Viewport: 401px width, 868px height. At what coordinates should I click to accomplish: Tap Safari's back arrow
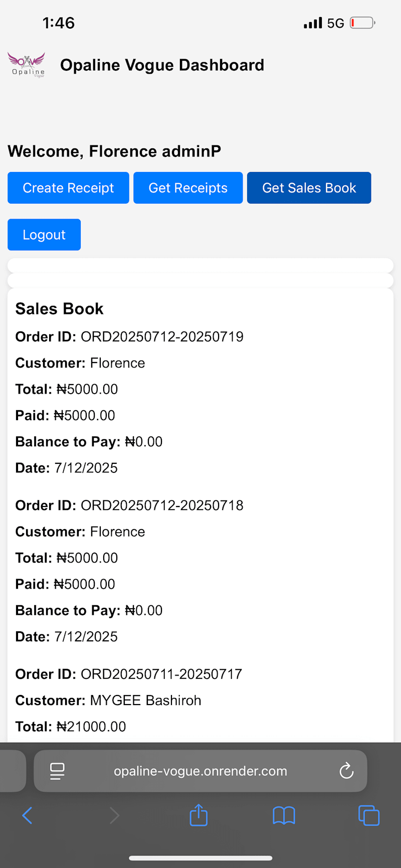[x=28, y=815]
